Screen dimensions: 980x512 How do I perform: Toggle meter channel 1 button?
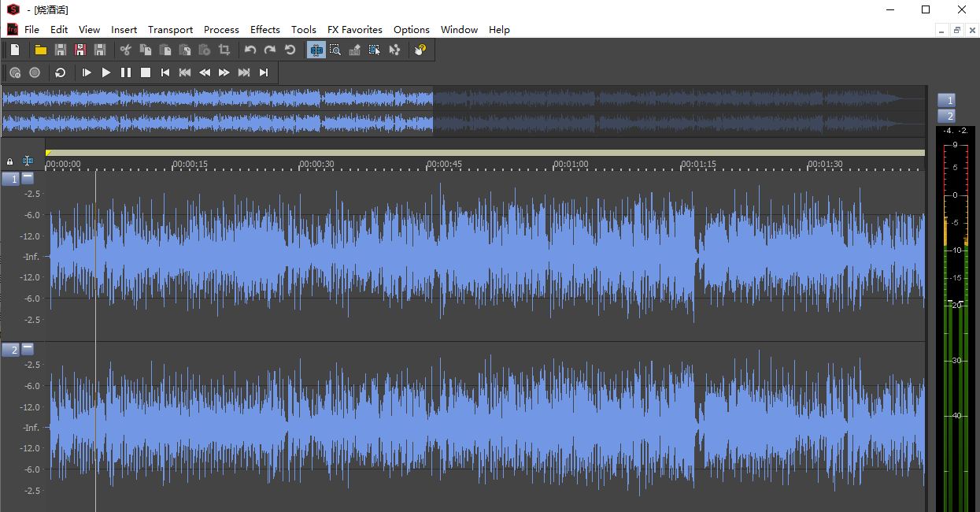[x=946, y=100]
